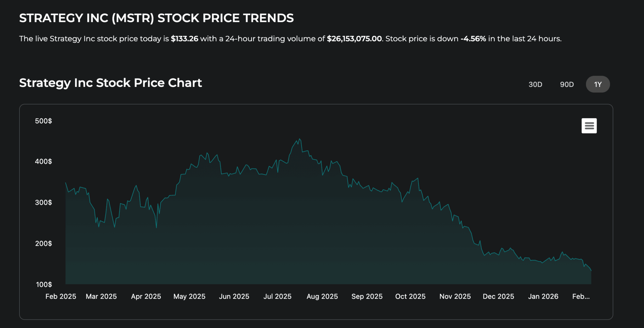
Task: Select the active 1Y range button
Action: (598, 84)
